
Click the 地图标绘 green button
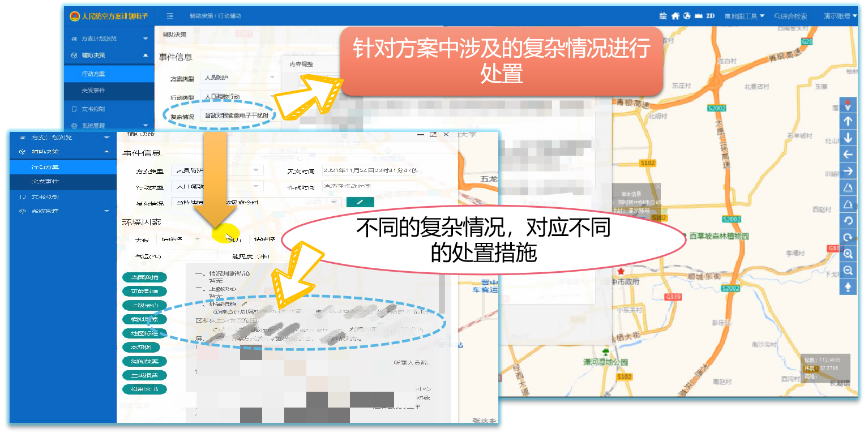[x=144, y=333]
